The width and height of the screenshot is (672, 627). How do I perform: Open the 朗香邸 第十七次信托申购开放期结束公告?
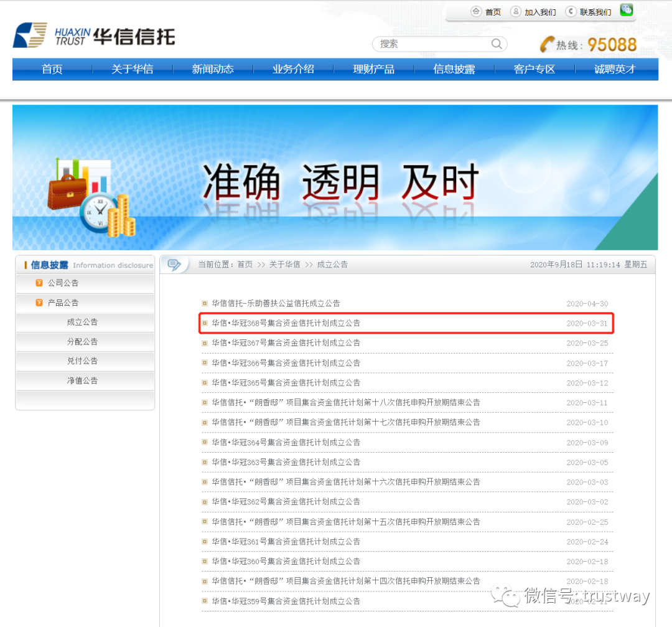click(x=346, y=422)
